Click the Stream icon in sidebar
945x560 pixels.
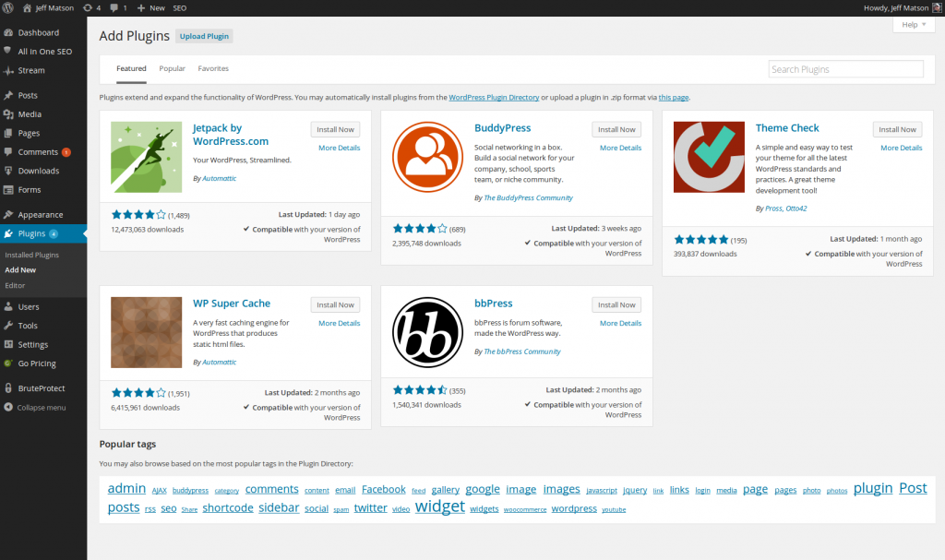(x=8, y=70)
